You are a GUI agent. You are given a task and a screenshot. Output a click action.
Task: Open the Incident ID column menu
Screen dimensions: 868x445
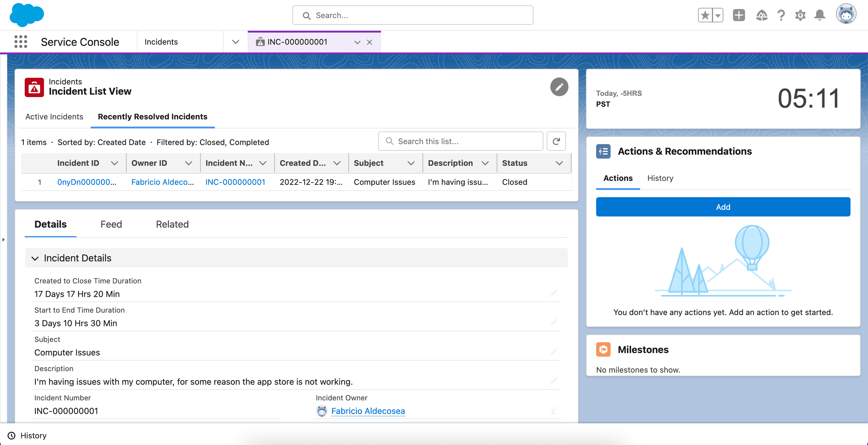115,163
